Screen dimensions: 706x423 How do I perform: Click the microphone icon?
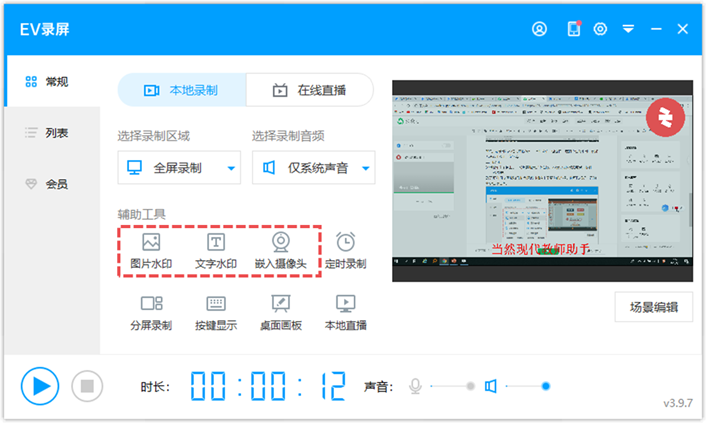(415, 386)
